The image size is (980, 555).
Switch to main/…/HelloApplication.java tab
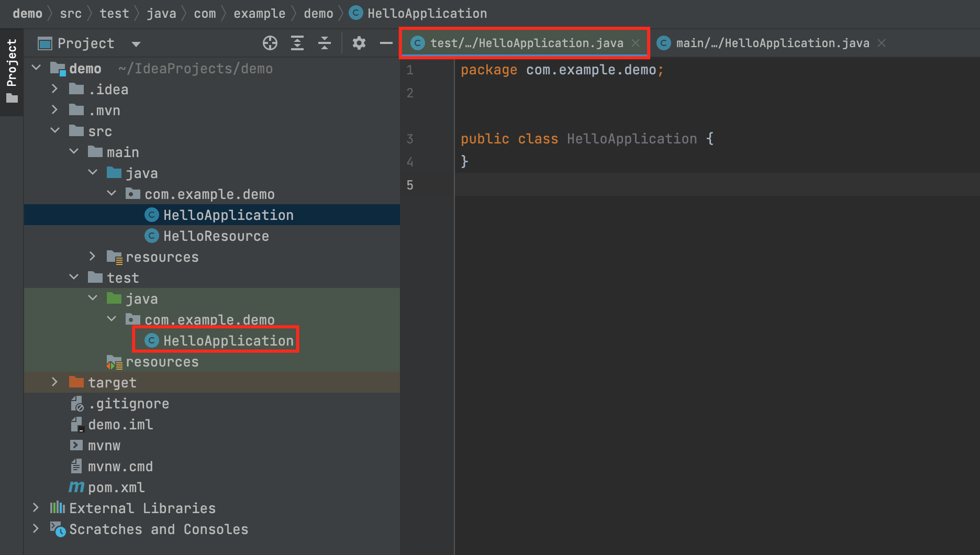tap(772, 43)
